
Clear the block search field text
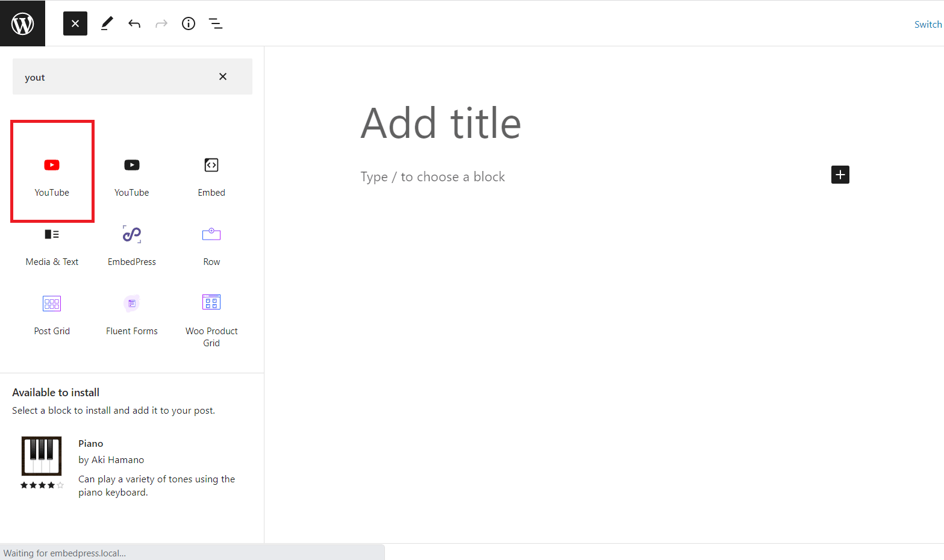point(222,76)
